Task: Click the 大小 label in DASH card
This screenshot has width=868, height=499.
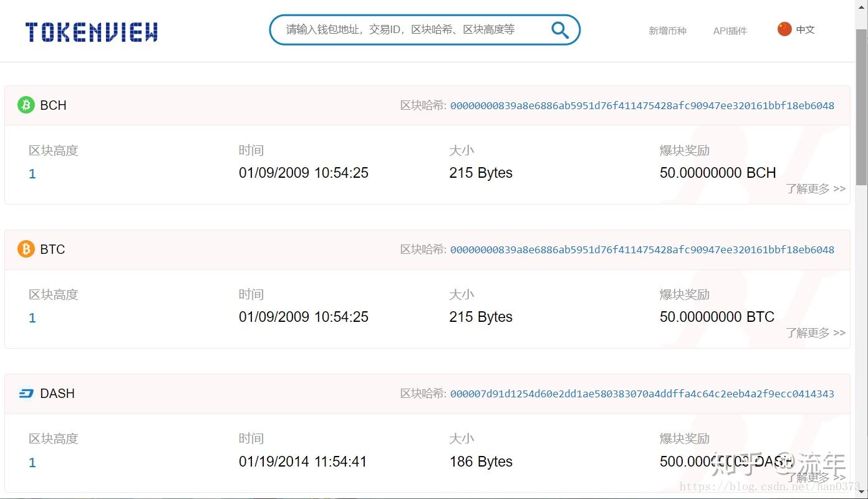Action: coord(461,438)
